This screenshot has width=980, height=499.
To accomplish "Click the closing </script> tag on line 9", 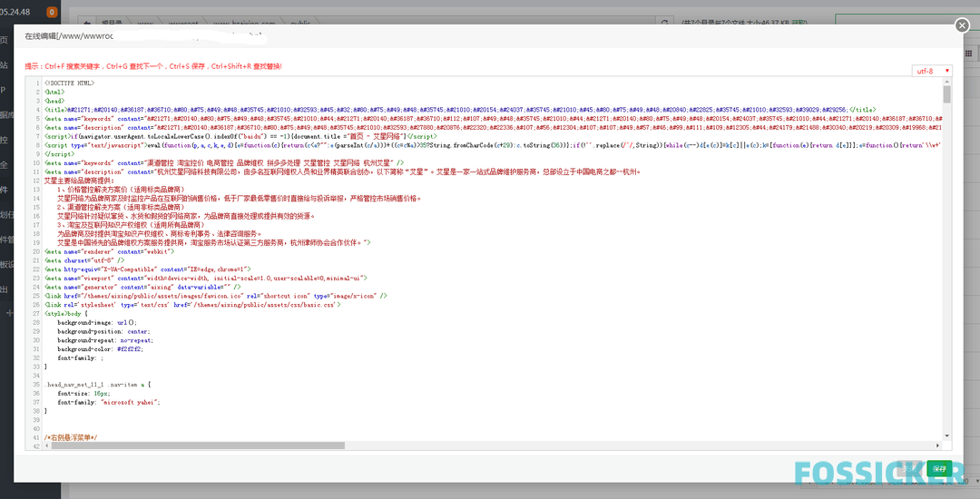I will 59,153.
